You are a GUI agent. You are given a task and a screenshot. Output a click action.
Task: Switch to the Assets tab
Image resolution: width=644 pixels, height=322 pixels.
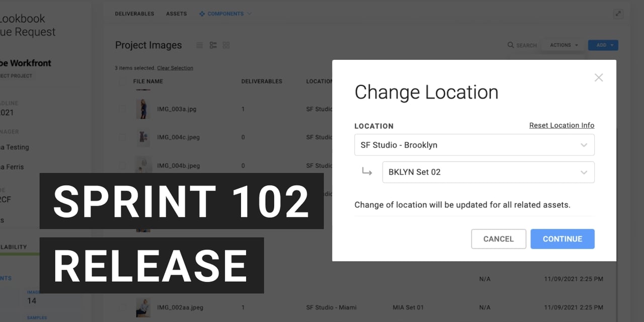[x=177, y=14]
